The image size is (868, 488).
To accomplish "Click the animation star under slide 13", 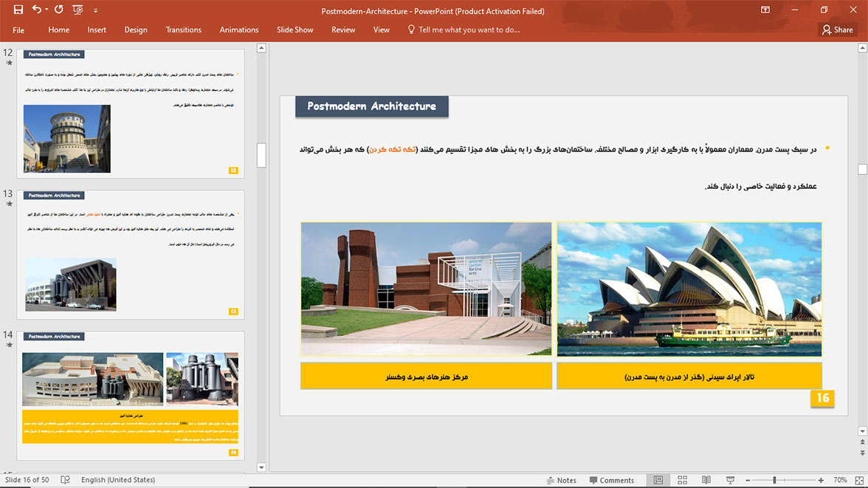I will coord(9,204).
